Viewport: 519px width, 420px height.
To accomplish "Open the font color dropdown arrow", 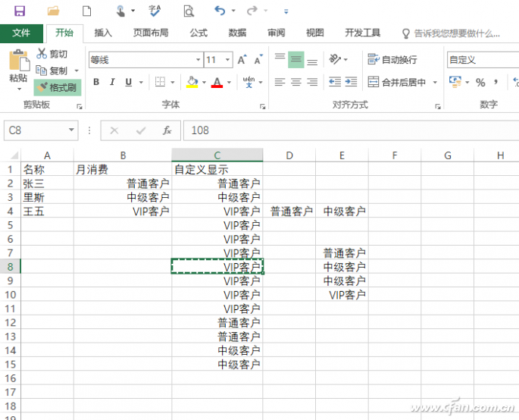I will 229,82.
